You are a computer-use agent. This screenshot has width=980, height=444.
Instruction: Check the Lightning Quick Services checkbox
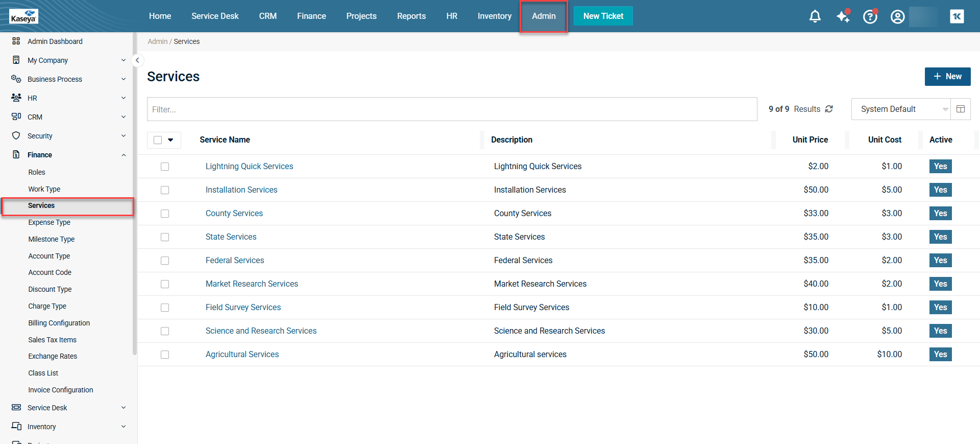pyautogui.click(x=165, y=167)
